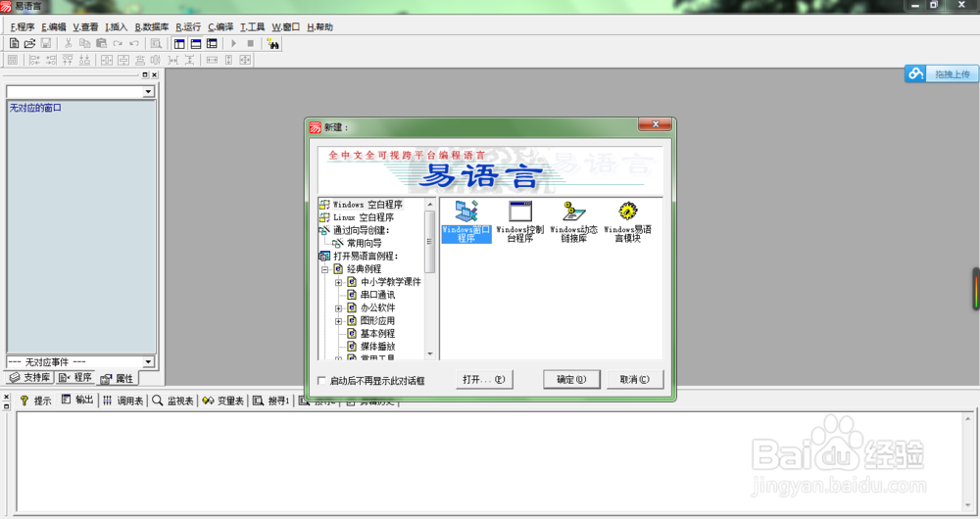Switch to the 支持库 tab
980x519 pixels.
click(30, 378)
